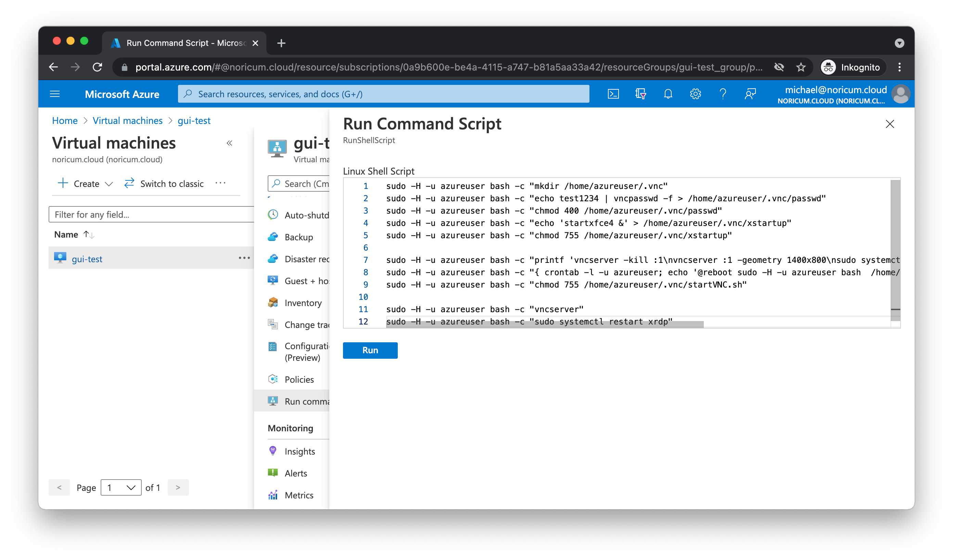Open the Azure hamburger portal menu
The image size is (953, 560).
[55, 94]
